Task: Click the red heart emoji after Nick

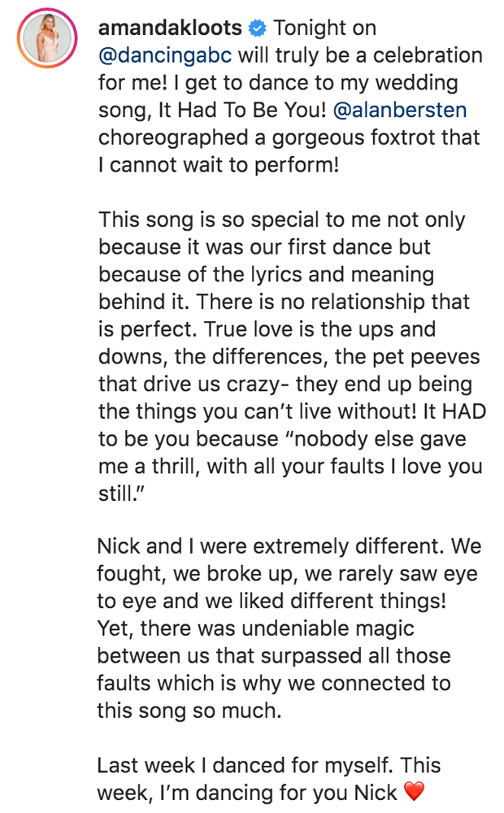Action: pyautogui.click(x=414, y=791)
